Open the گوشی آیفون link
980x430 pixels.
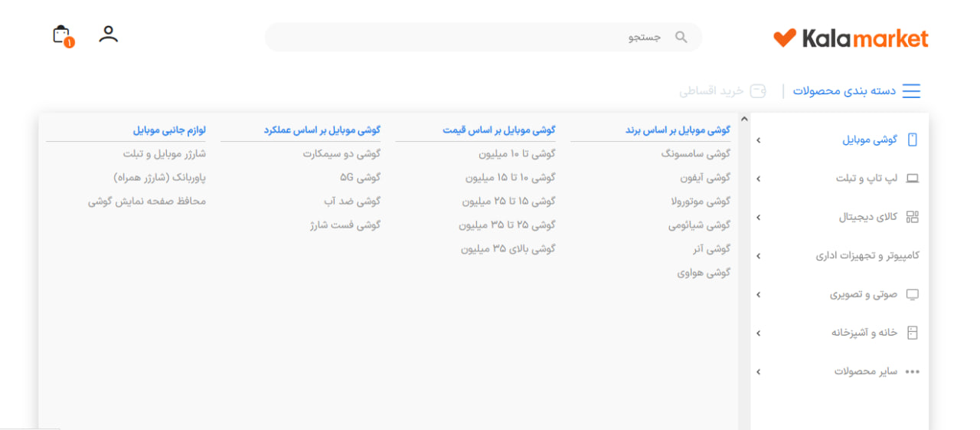click(x=705, y=177)
